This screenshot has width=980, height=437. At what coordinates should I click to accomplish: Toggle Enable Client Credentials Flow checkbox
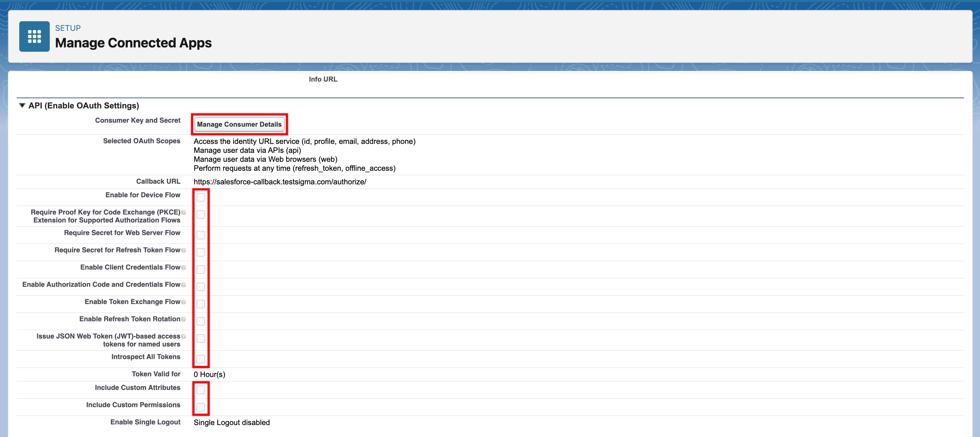(x=200, y=270)
